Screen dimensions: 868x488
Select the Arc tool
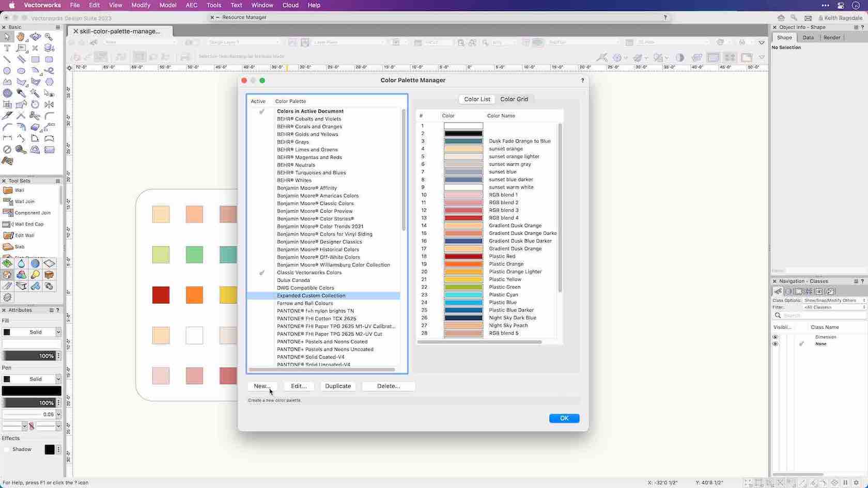[x=35, y=71]
